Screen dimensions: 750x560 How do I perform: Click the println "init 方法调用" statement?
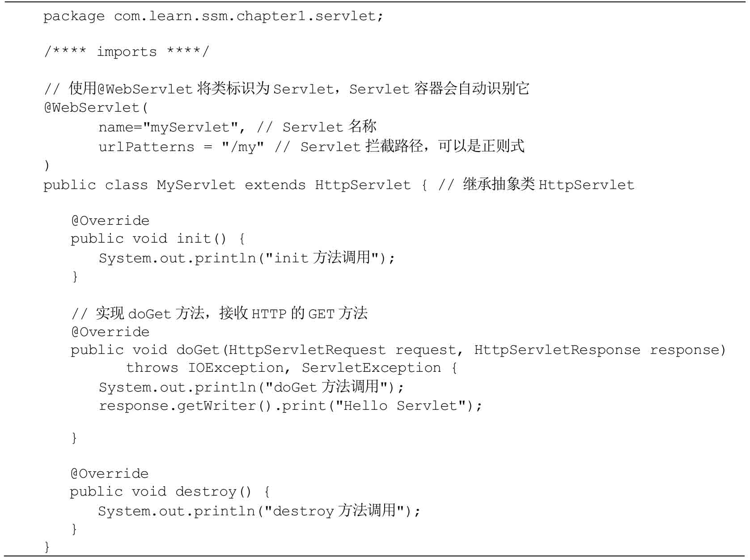click(x=247, y=258)
